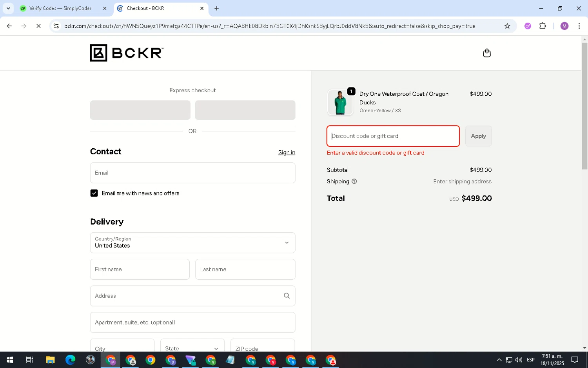Click the Apartment, suite, etc. field
Screen dimensions: 588x368
click(x=192, y=322)
